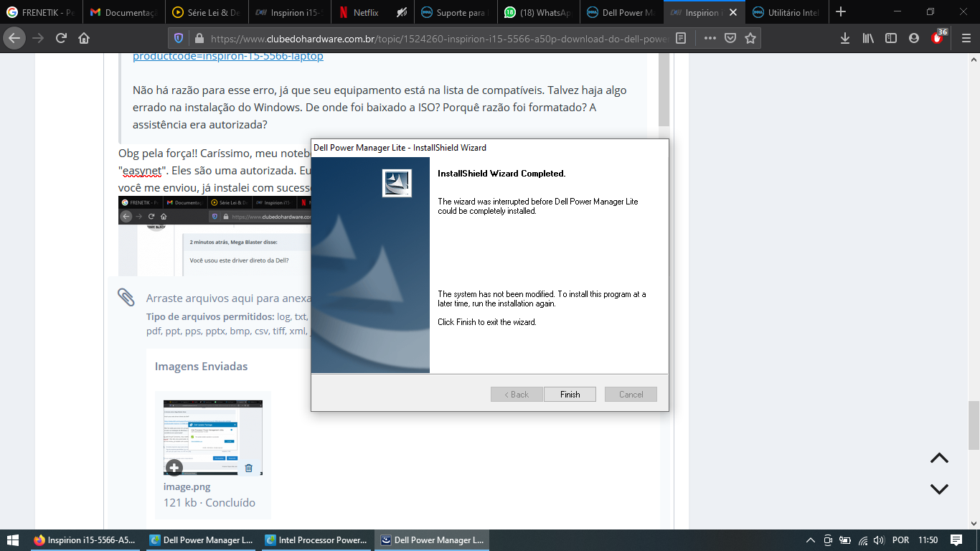Screen dimensions: 980x551
Task: Switch to the muted audio tab
Action: coord(402,12)
